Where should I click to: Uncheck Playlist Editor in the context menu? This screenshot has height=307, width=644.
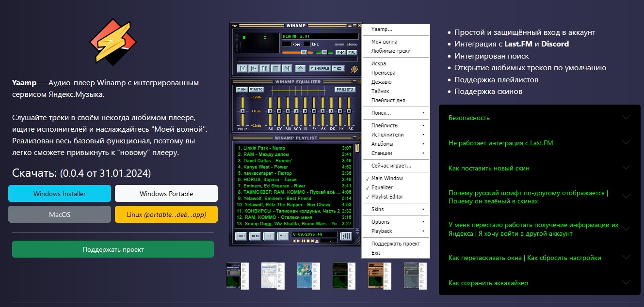(396, 197)
